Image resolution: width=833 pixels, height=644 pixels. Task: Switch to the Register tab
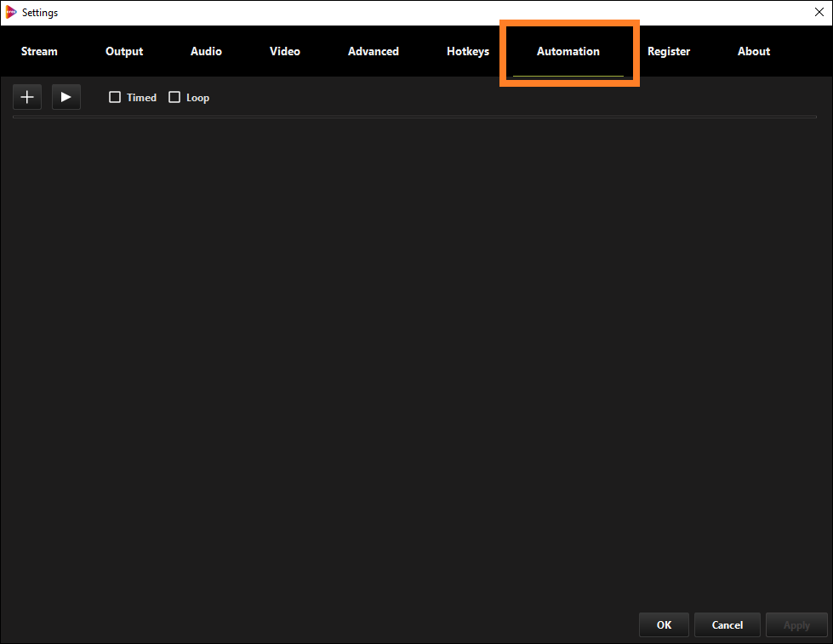click(668, 51)
